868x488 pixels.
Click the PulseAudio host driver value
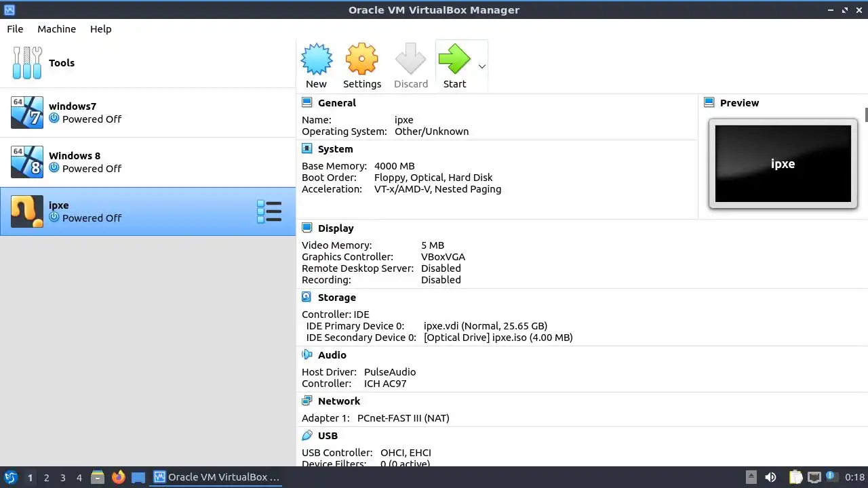coord(390,372)
